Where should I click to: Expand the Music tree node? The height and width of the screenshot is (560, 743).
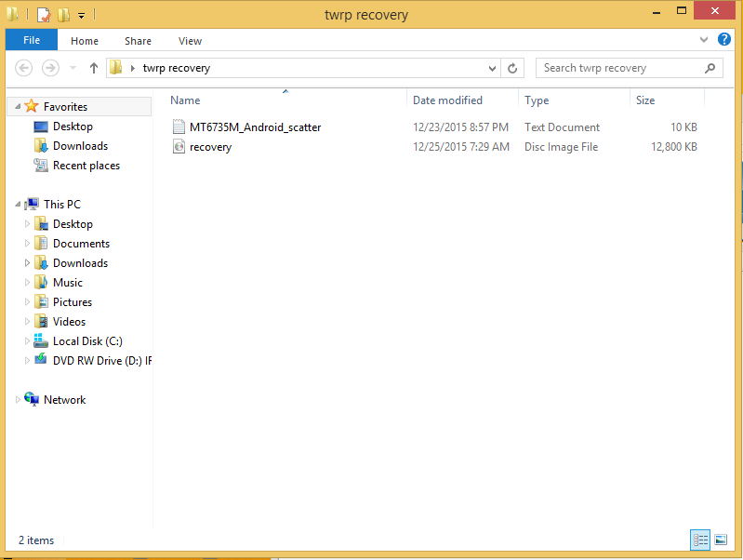pos(27,283)
